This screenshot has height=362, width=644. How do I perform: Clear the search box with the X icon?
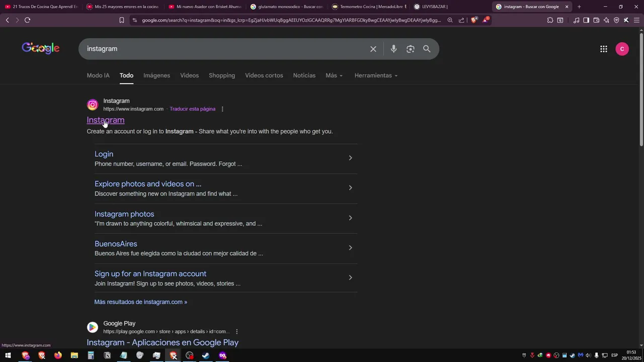point(373,49)
